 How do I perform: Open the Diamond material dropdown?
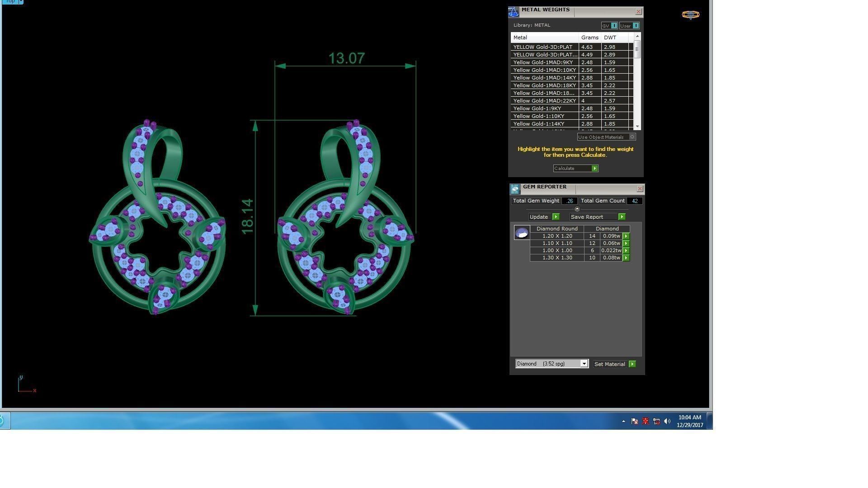pyautogui.click(x=584, y=364)
